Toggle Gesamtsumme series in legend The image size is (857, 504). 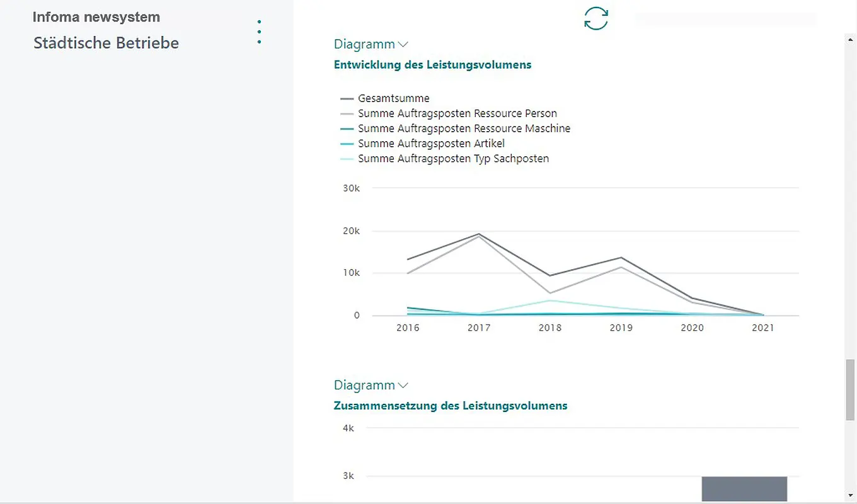[393, 98]
